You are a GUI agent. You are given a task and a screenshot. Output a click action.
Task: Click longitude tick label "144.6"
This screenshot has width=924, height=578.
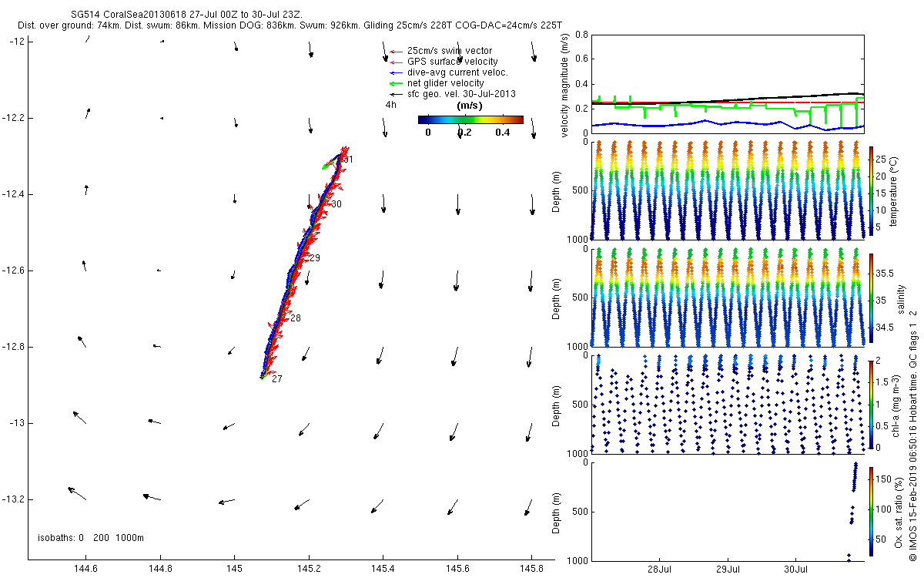coord(86,570)
